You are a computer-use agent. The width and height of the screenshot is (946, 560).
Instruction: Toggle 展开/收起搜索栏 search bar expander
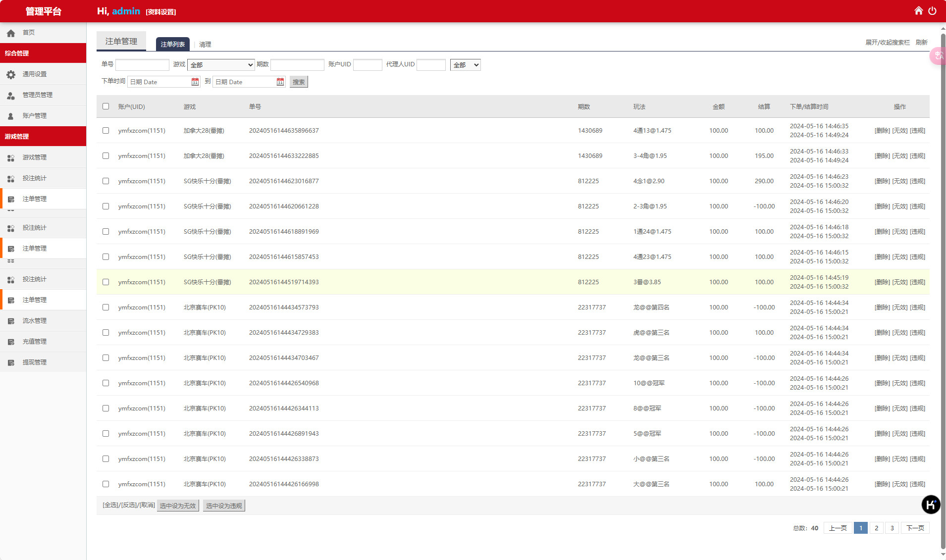(887, 43)
